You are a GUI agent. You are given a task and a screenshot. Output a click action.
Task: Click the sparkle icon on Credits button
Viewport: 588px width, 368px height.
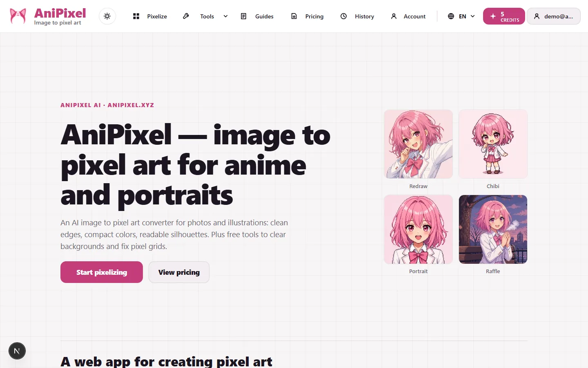click(493, 16)
